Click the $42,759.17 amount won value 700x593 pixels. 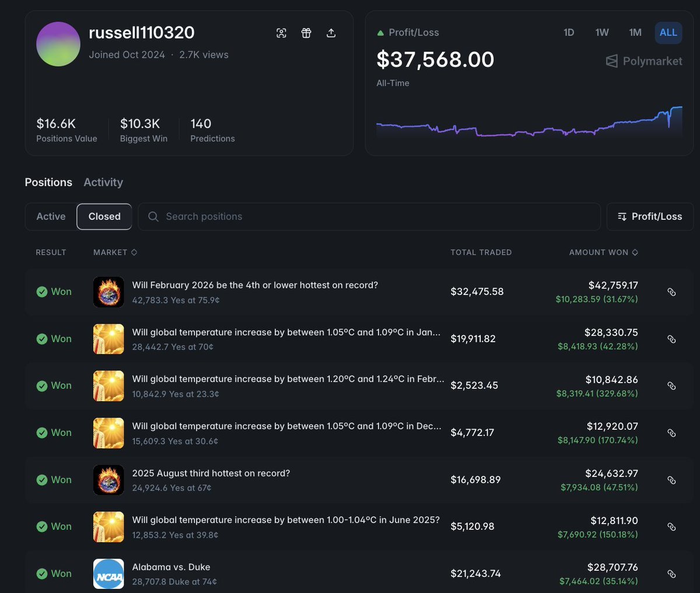[x=613, y=285]
